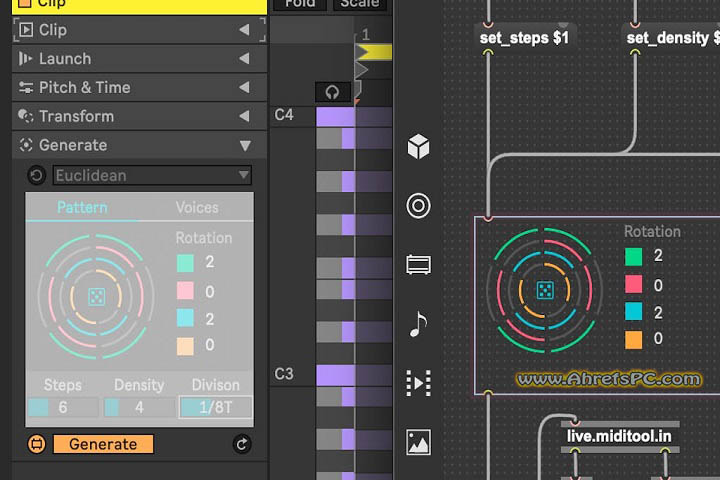Click the Density value field showing 4
The image size is (720, 480).
139,407
